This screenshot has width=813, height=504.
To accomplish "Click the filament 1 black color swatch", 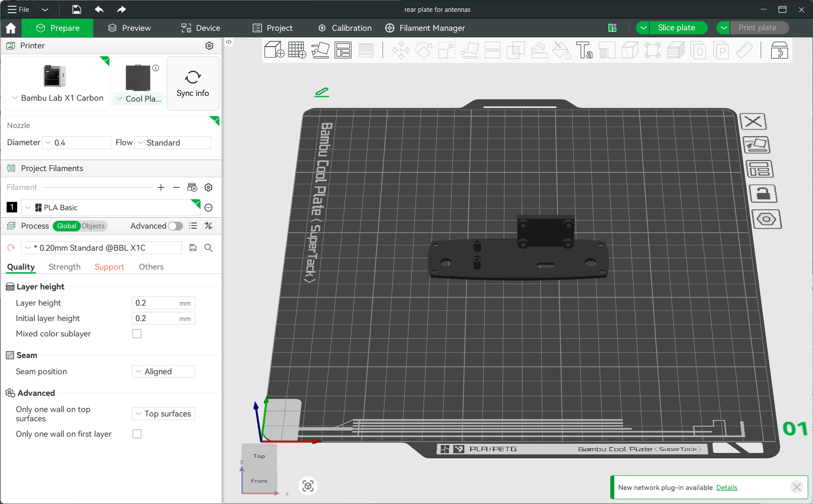I will (x=12, y=207).
